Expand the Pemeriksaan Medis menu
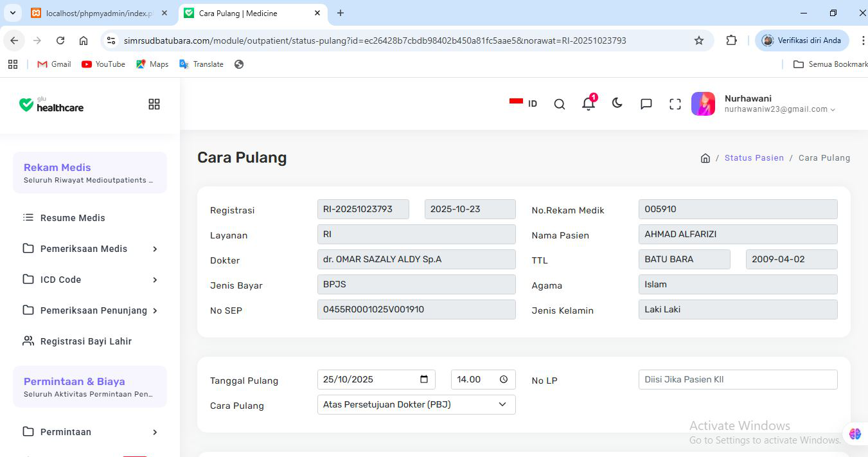Screen dimensions: 868x457 (x=90, y=249)
